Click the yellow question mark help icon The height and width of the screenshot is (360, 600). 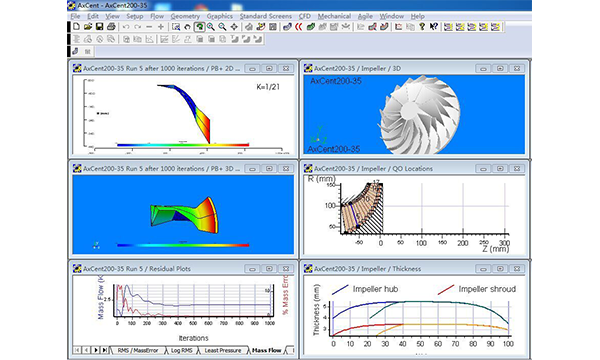pos(422,26)
